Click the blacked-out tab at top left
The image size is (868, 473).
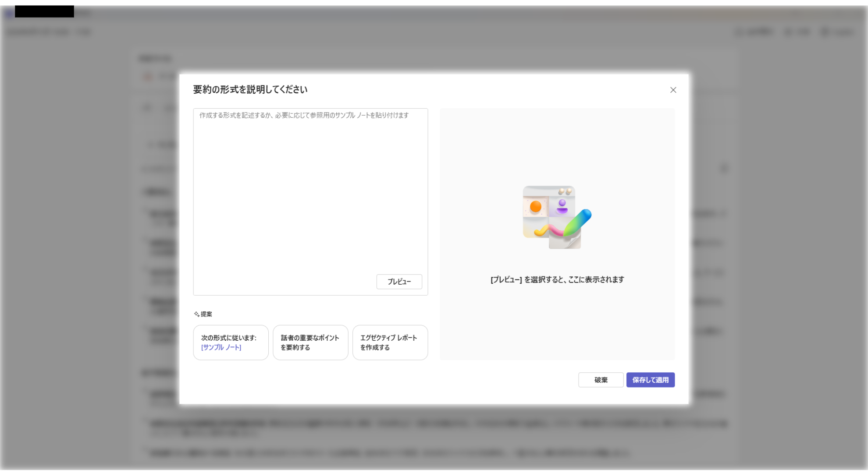44,11
